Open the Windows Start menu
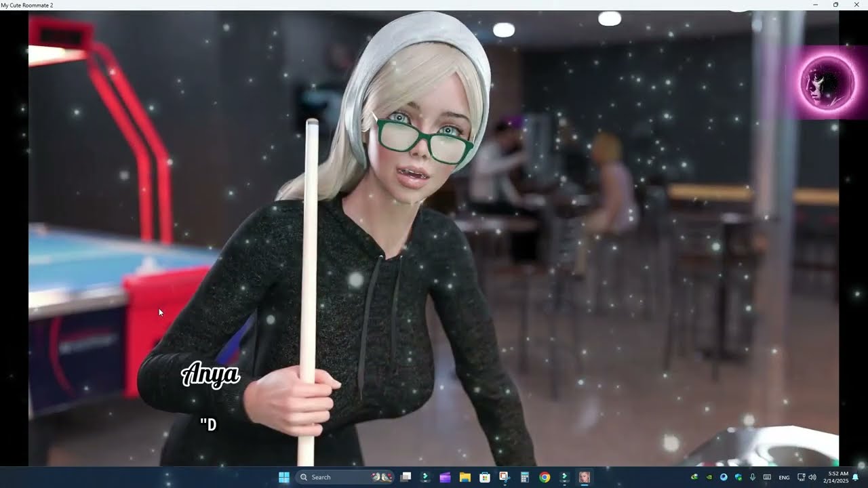Image resolution: width=868 pixels, height=488 pixels. tap(284, 477)
